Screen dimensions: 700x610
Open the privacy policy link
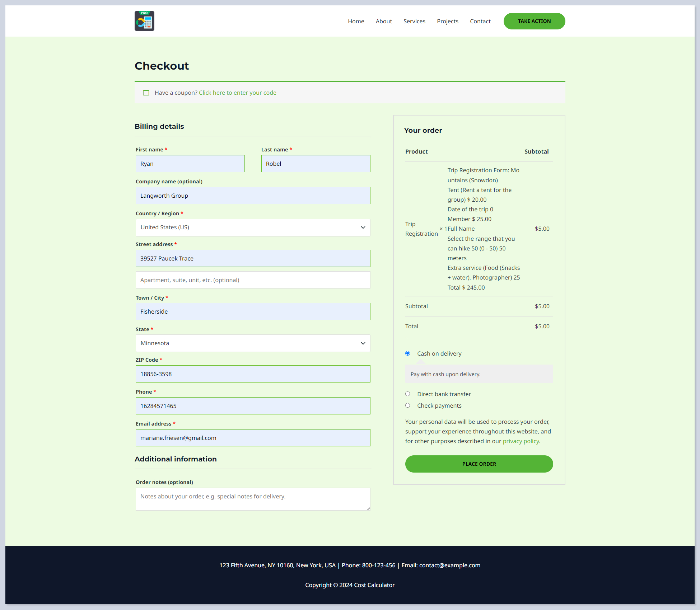521,441
